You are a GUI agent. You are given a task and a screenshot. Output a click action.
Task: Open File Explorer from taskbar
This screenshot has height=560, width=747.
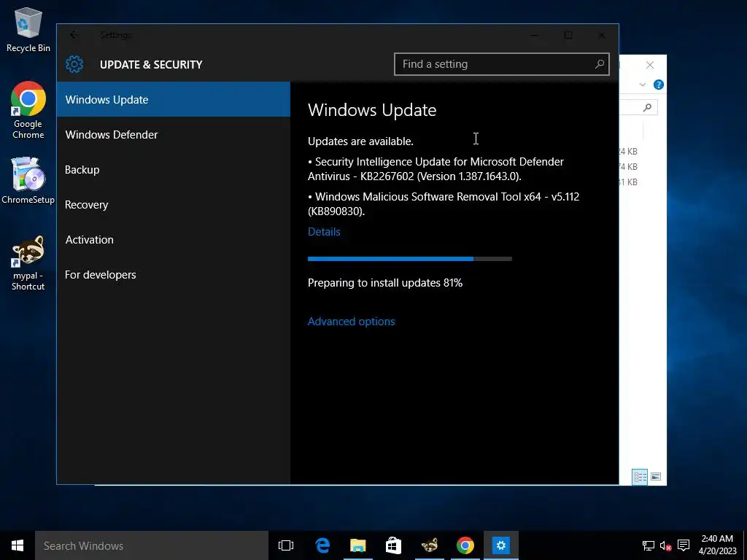click(357, 545)
